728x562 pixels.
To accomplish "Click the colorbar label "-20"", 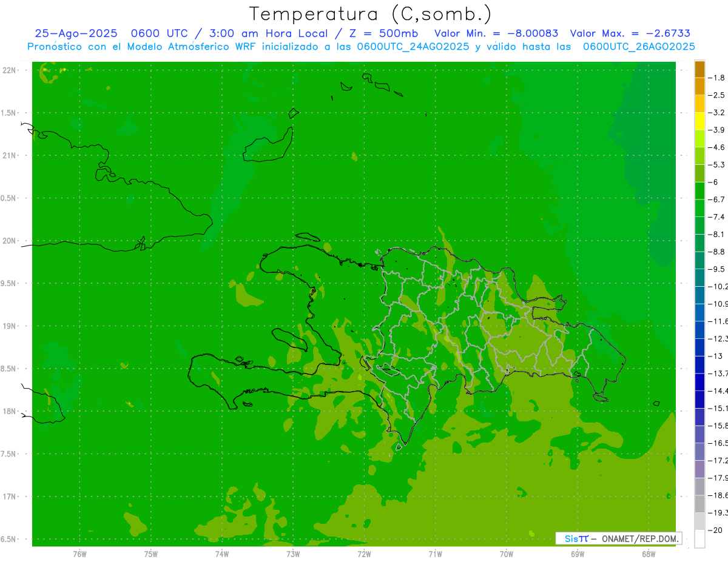I will click(715, 530).
